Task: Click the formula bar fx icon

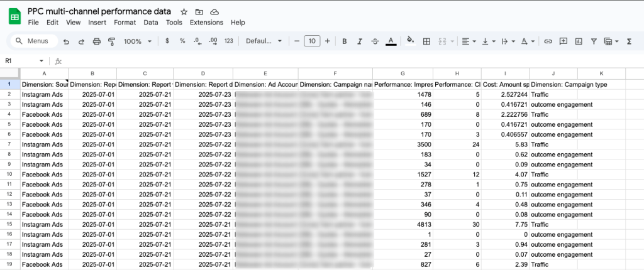Action: tap(58, 61)
